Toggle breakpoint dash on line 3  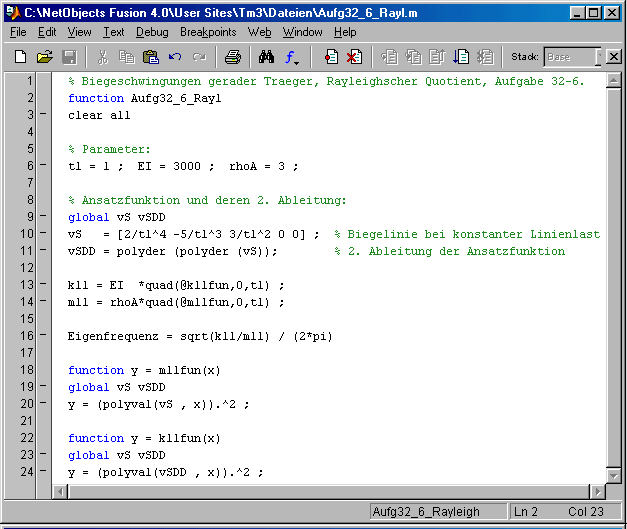[43, 114]
